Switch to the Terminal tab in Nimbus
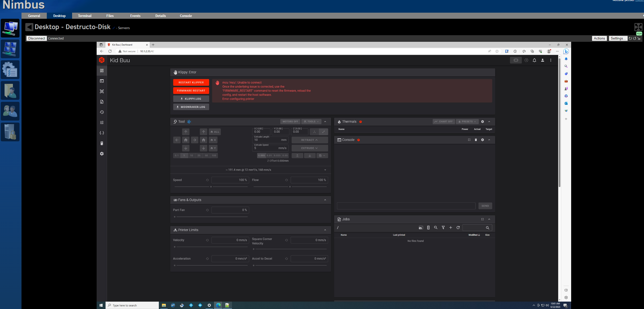 tap(84, 15)
